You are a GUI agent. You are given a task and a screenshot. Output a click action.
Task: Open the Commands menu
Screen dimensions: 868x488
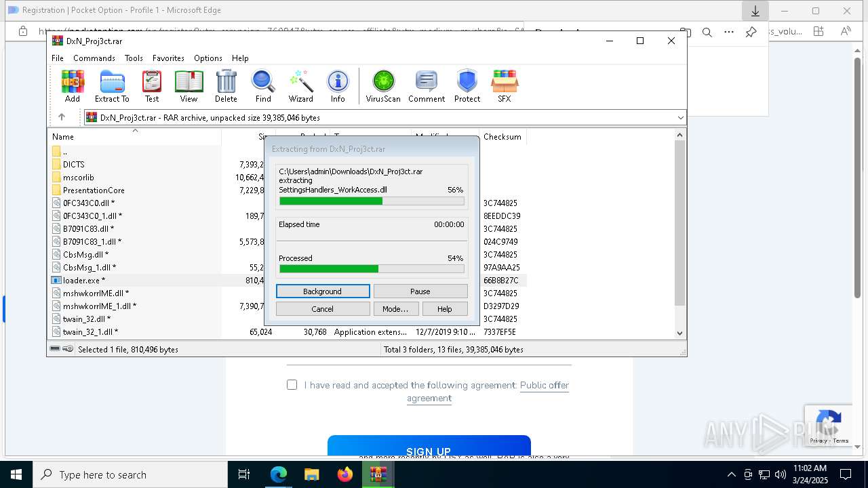click(x=94, y=58)
